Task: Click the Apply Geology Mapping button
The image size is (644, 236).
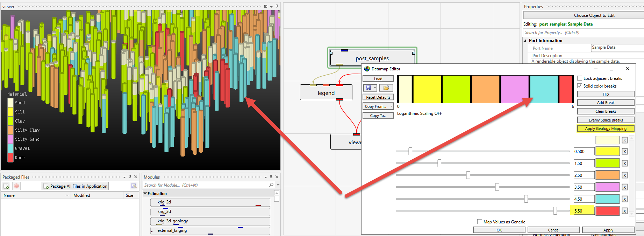Action: tap(606, 129)
